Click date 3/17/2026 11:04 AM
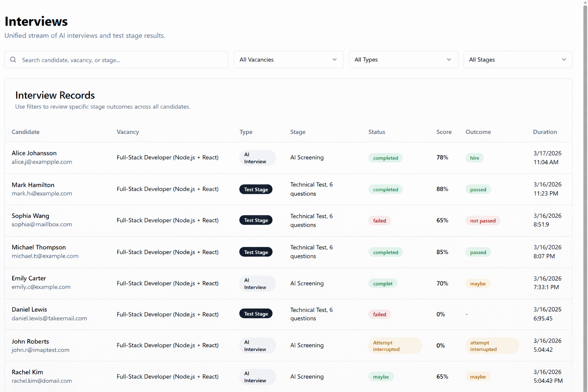The width and height of the screenshot is (588, 392). [547, 158]
